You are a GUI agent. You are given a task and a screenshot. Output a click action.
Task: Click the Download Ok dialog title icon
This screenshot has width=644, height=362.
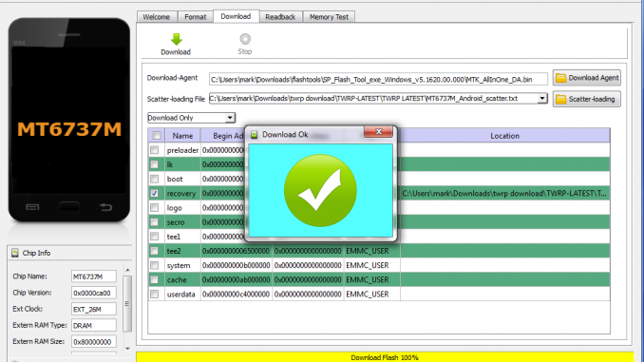255,135
